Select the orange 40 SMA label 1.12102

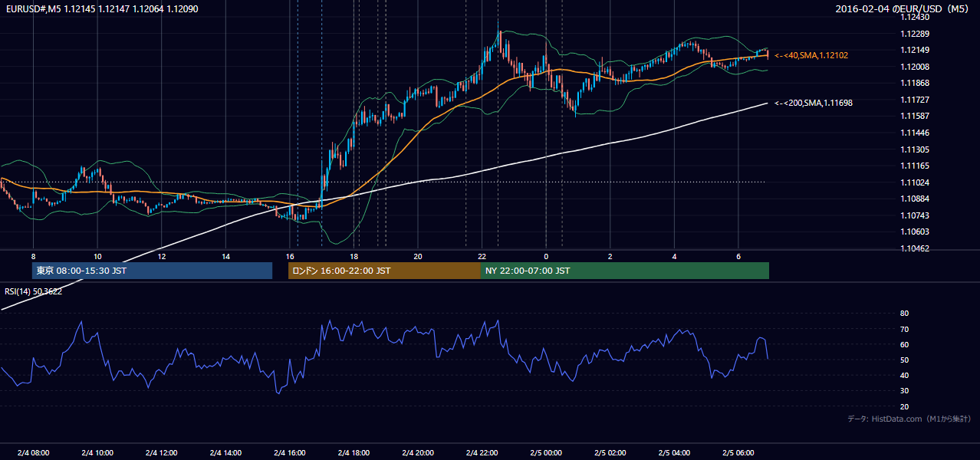click(811, 55)
